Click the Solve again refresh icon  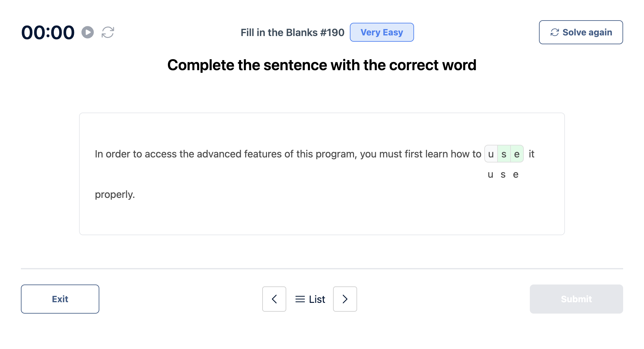point(556,32)
